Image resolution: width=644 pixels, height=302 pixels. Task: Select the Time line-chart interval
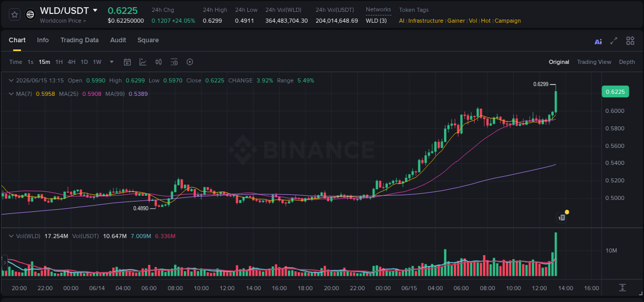pos(15,62)
